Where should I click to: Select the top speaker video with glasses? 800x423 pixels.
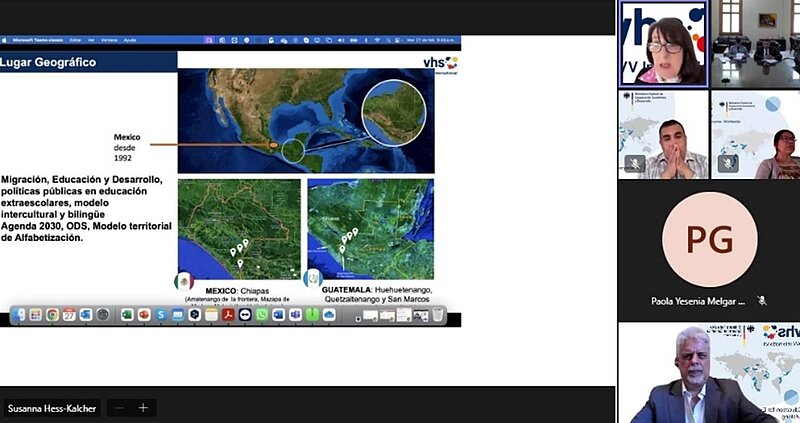[x=662, y=44]
